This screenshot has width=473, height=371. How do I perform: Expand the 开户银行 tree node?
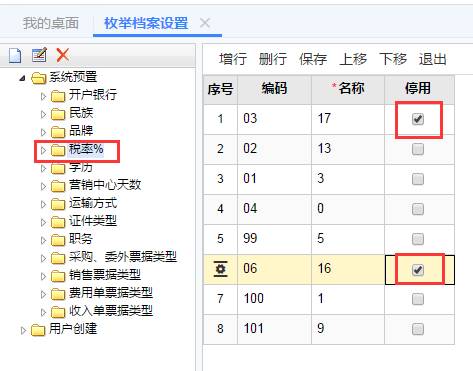[x=43, y=96]
